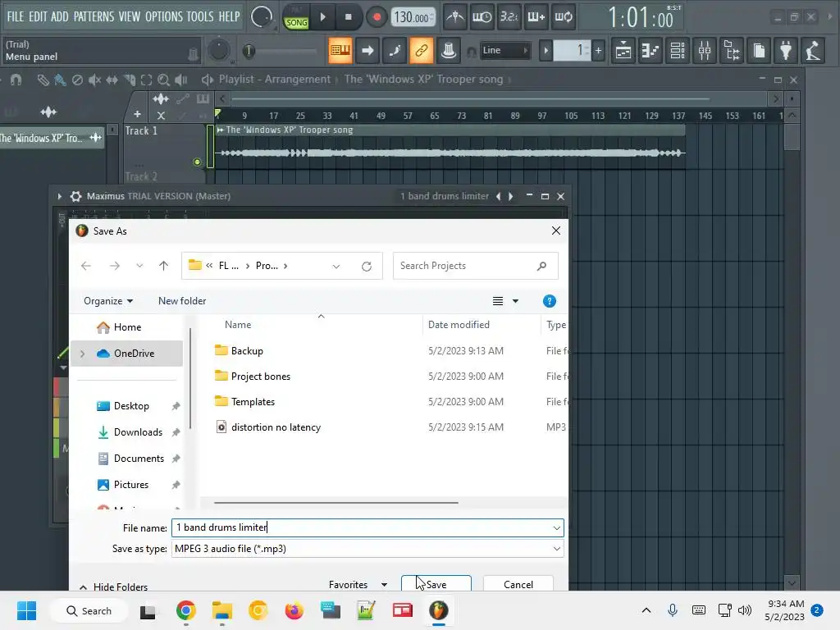This screenshot has height=630, width=840.
Task: Open the PATTERNS menu
Action: (x=94, y=16)
